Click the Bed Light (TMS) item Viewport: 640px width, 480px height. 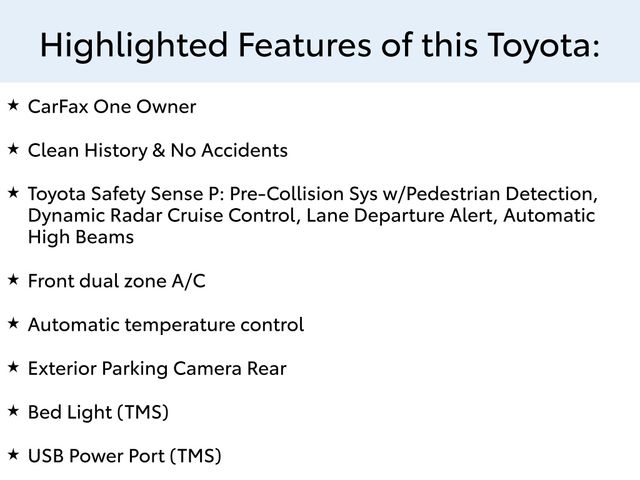(98, 412)
